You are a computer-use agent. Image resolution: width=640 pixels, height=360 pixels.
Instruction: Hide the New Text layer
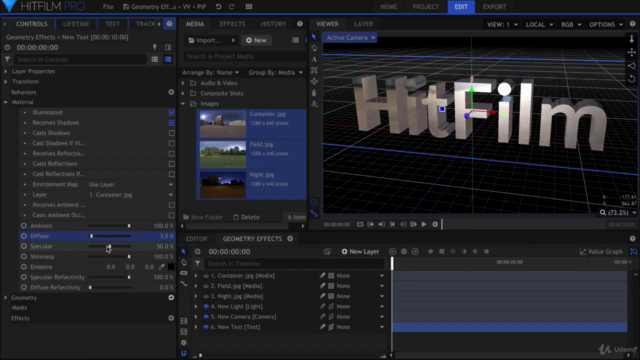click(x=206, y=327)
